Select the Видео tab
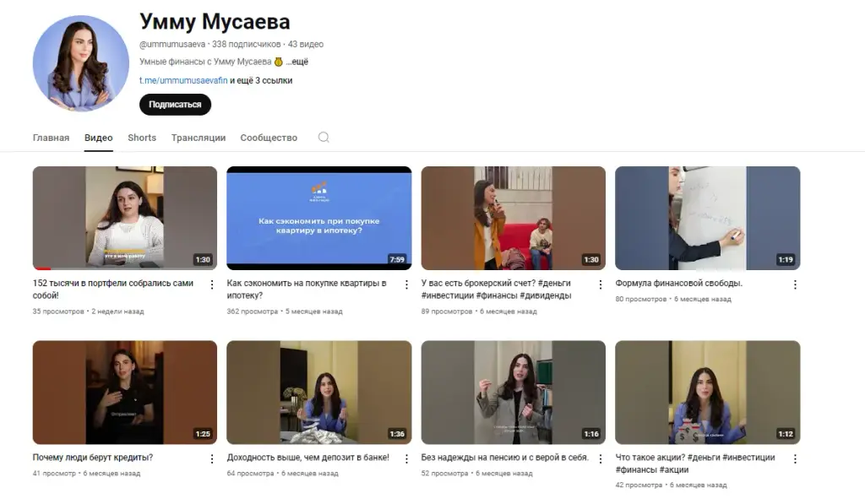Viewport: 865px width, 504px height. point(98,138)
